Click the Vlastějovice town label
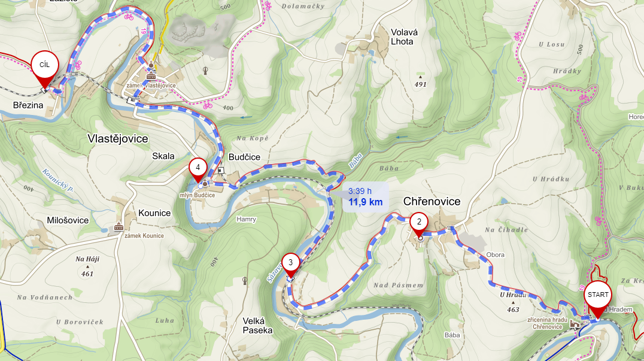 117,139
